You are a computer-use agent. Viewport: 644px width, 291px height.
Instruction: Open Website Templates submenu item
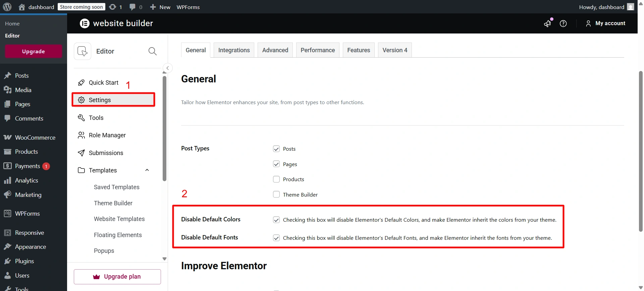(x=119, y=219)
